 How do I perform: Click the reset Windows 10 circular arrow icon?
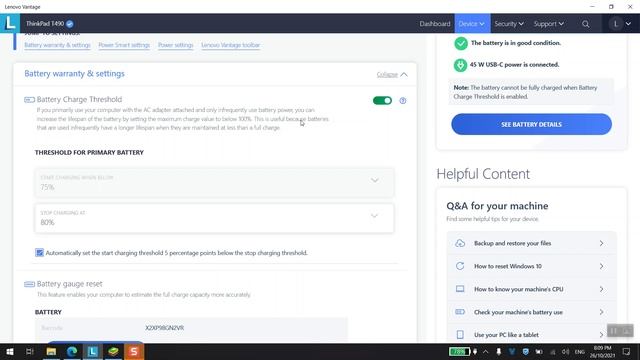pos(460,266)
